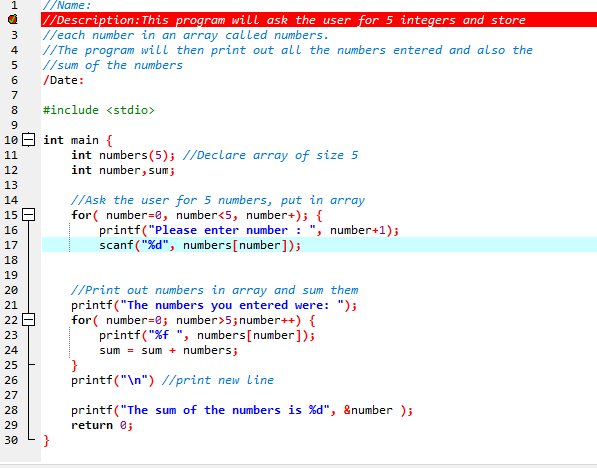597x468 pixels.
Task: Select line number 8 in the gutter
Action: (x=14, y=110)
